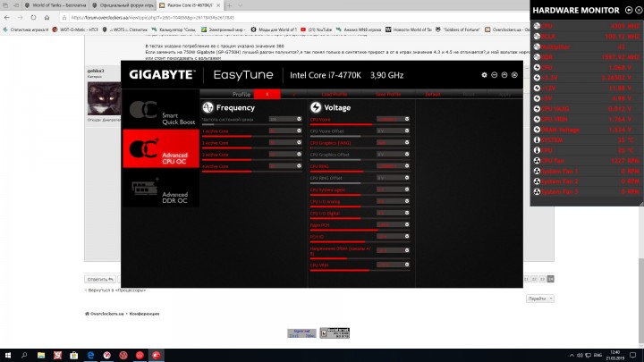Open Advanced DDR OC section
This screenshot has width=644, height=362.
(x=161, y=188)
